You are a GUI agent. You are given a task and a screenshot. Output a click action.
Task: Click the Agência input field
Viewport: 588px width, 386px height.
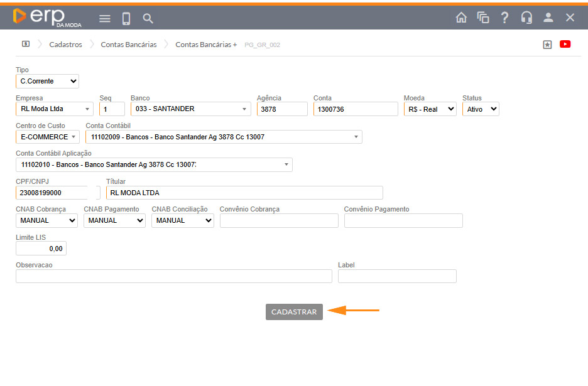282,109
